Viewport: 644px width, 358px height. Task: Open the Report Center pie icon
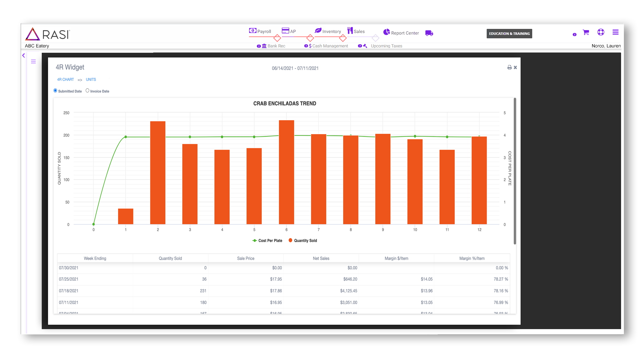(386, 32)
